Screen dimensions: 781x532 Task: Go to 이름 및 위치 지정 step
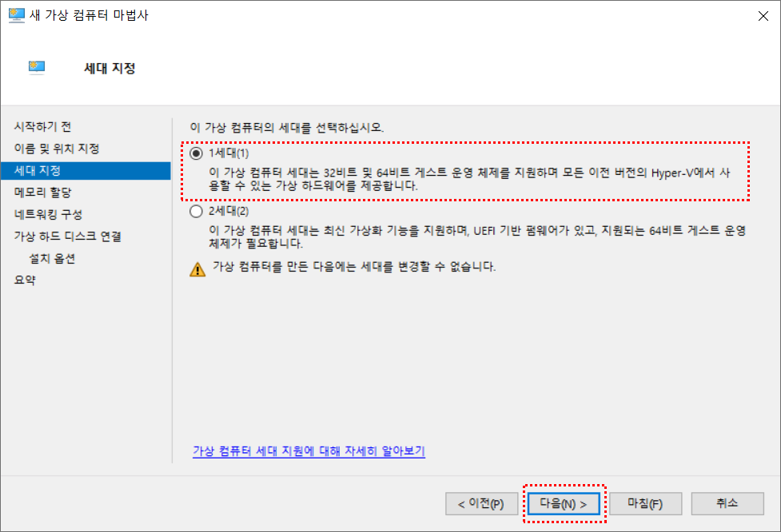[x=57, y=149]
